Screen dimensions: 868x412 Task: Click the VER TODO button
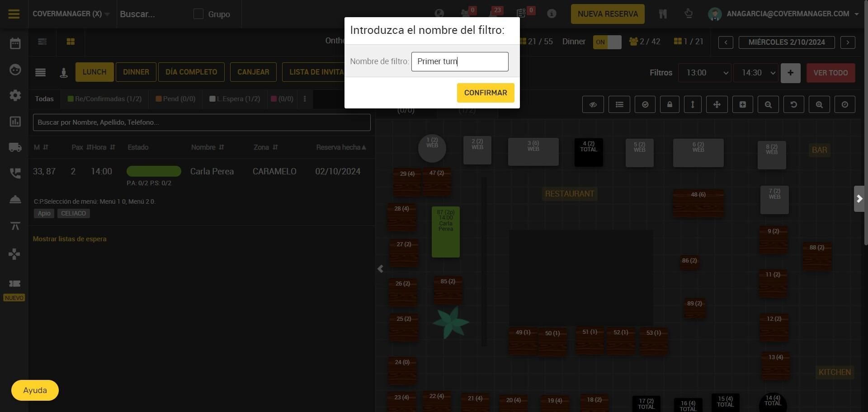click(830, 73)
